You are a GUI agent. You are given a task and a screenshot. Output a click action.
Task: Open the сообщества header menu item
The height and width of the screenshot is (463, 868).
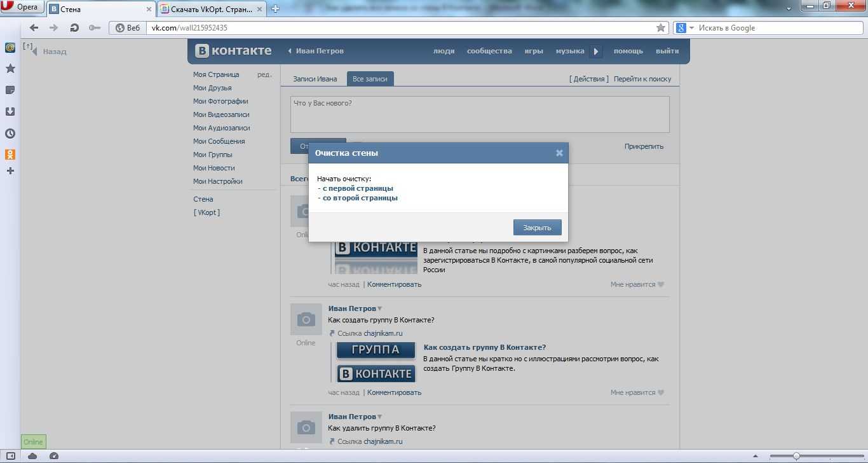pyautogui.click(x=489, y=51)
